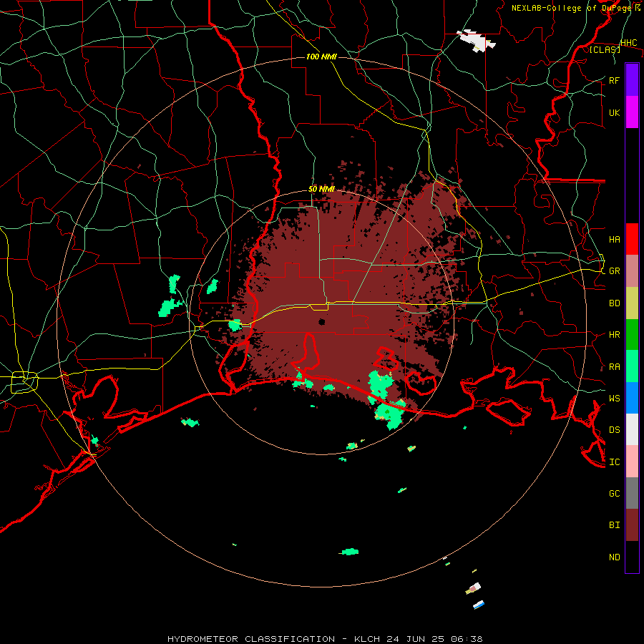Click the 'HHC' product code text
This screenshot has width=644, height=644.
point(629,43)
